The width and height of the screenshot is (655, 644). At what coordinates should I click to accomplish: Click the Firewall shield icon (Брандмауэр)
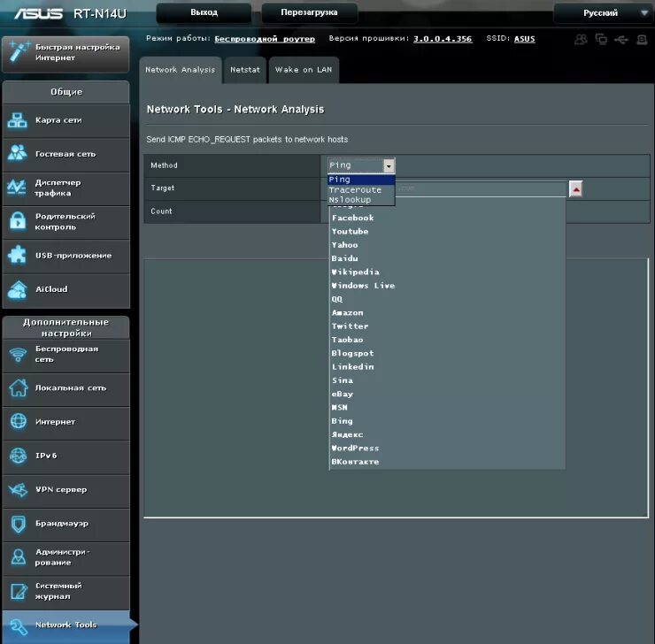18,524
